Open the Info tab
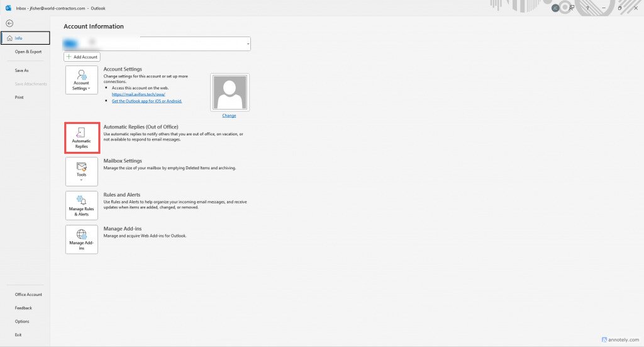 point(25,38)
